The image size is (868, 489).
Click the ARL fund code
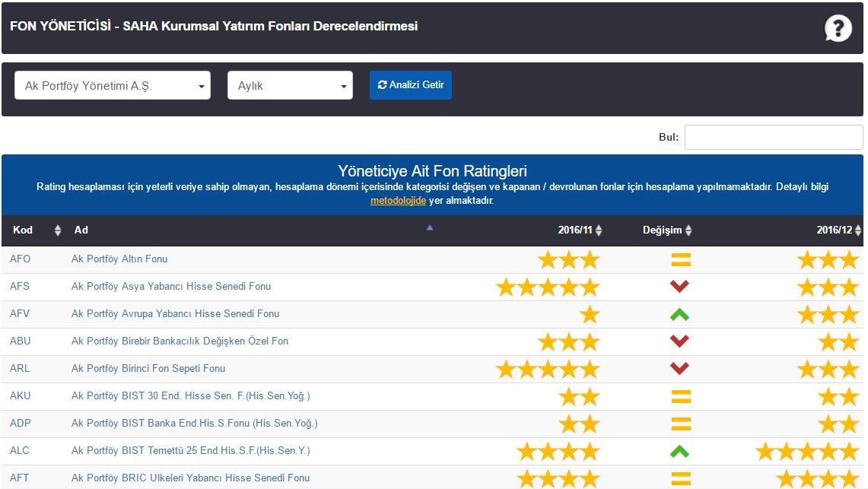(19, 368)
